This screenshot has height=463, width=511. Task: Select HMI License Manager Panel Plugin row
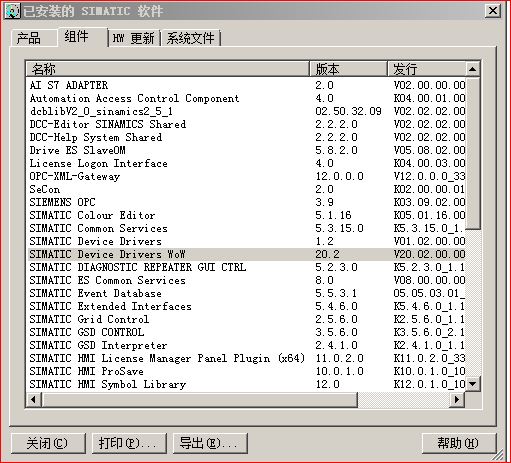click(246, 358)
